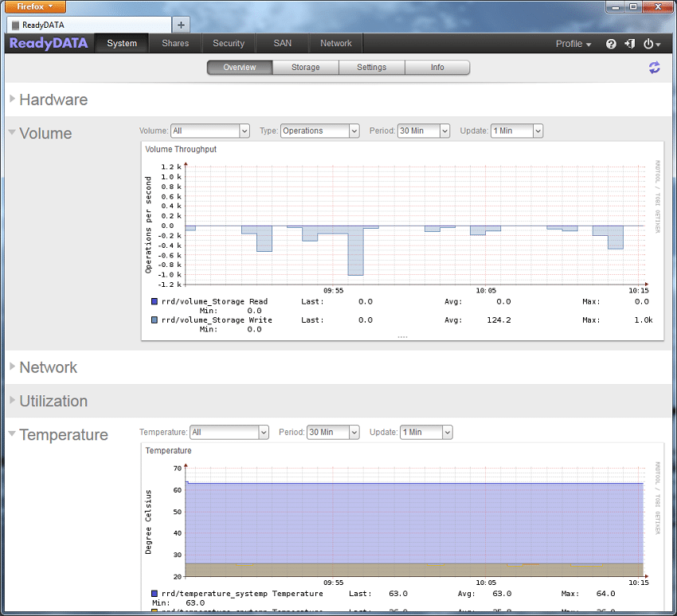Collapse the Temperature section

[x=12, y=434]
